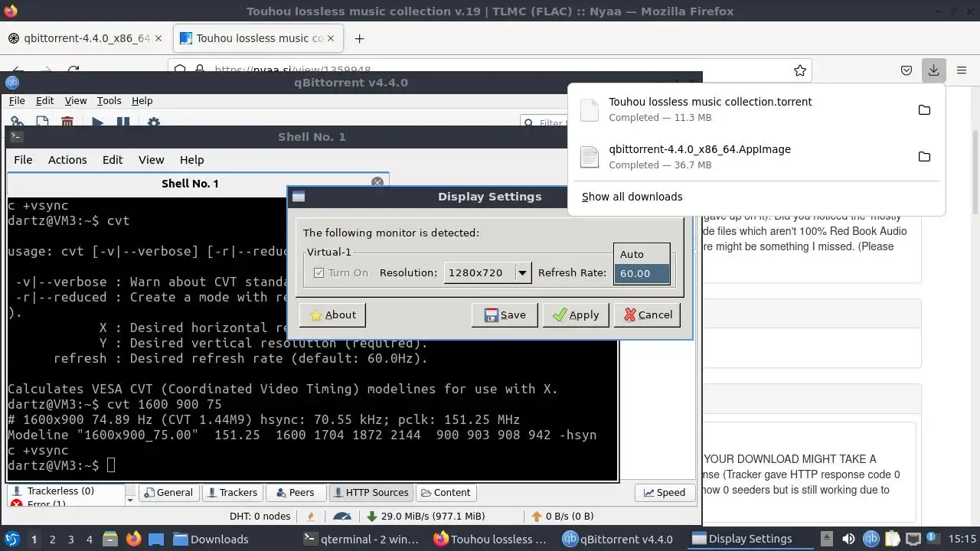Open the Actions menu in the qterminal window
The height and width of the screenshot is (551, 980).
point(67,159)
